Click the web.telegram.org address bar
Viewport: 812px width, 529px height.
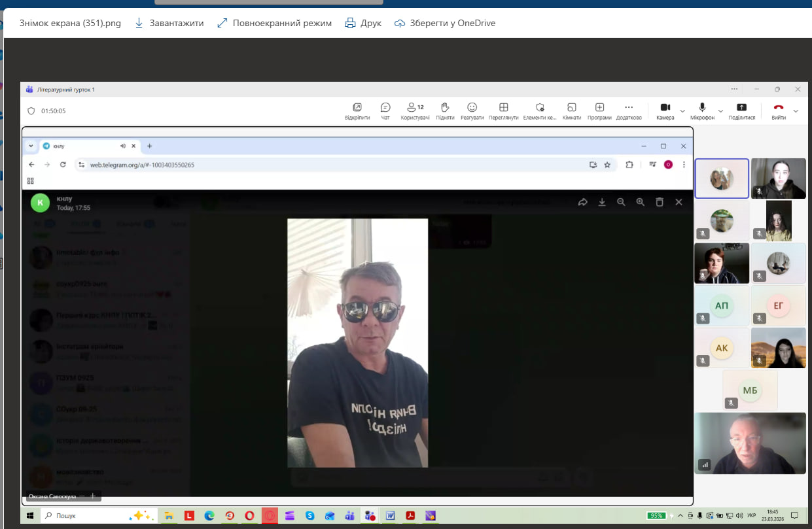[327, 165]
